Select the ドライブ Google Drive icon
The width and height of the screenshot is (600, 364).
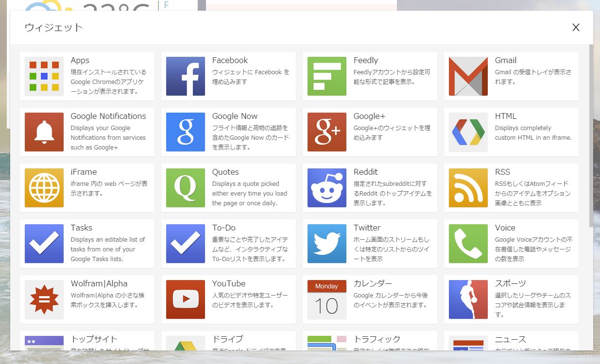point(186,343)
